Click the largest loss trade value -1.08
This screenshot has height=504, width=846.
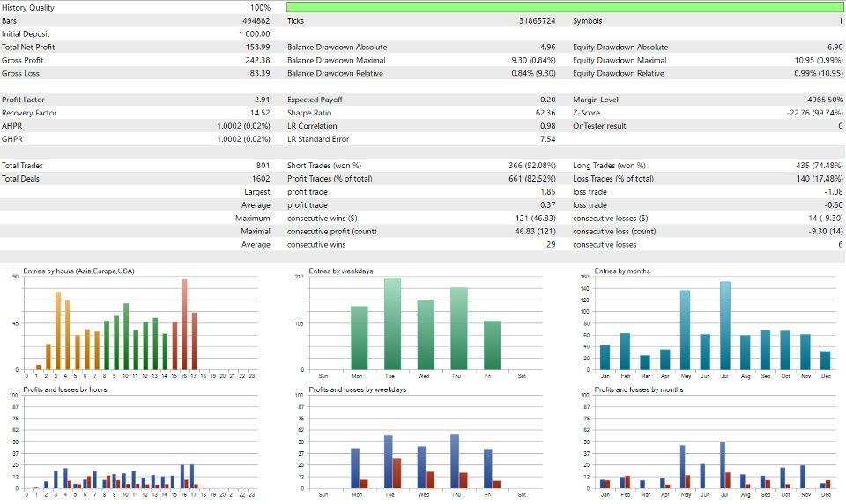pos(833,192)
